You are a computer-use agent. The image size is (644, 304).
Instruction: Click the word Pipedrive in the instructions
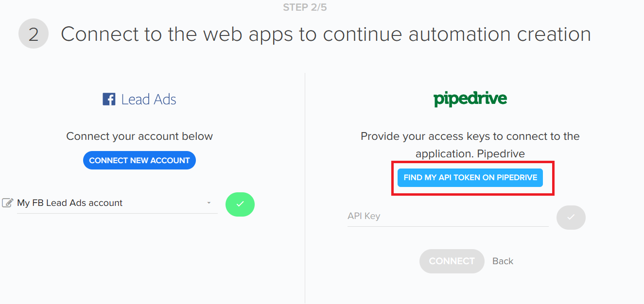[x=501, y=154]
